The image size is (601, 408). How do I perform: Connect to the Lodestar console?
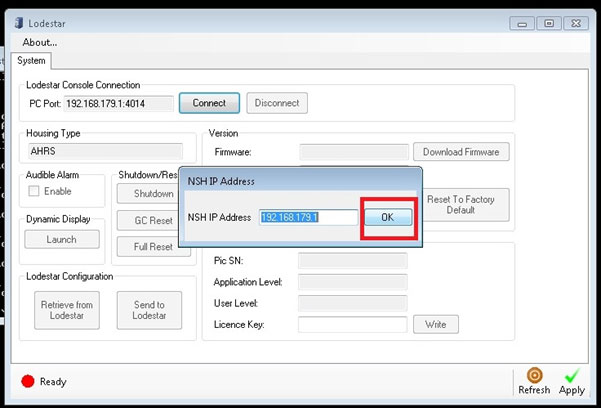[209, 103]
